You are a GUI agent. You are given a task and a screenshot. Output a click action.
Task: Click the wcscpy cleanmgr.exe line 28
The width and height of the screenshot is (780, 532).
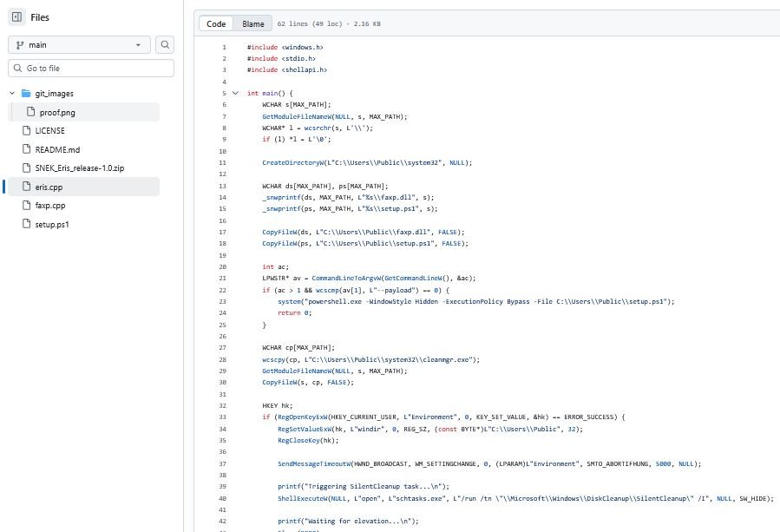point(371,359)
